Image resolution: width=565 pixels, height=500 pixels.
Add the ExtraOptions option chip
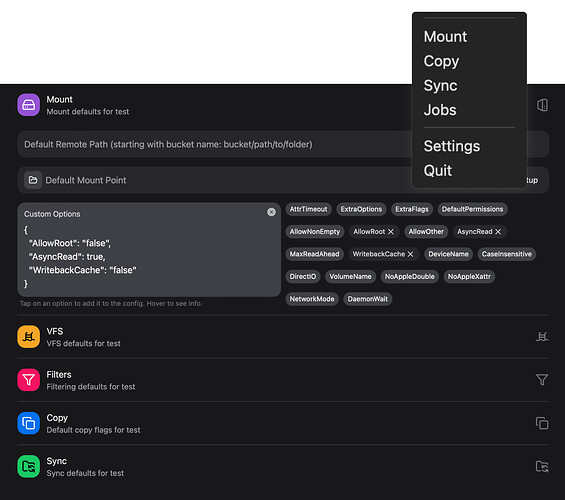361,209
